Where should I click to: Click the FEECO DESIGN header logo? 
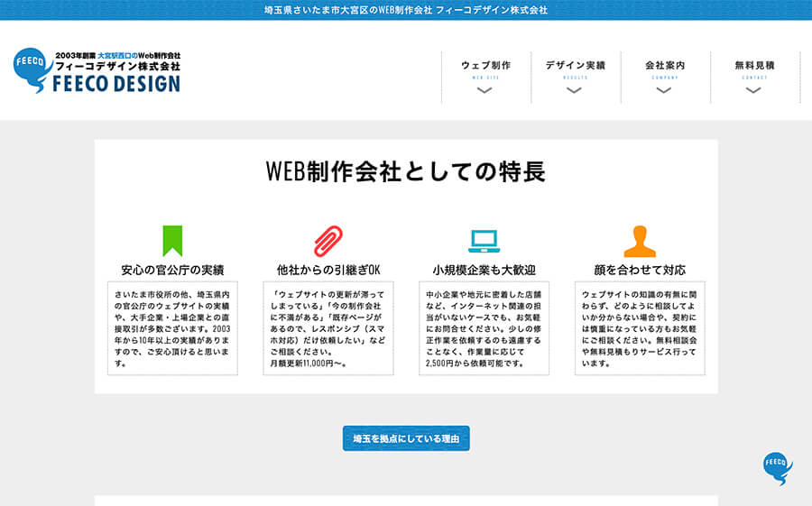pos(97,70)
